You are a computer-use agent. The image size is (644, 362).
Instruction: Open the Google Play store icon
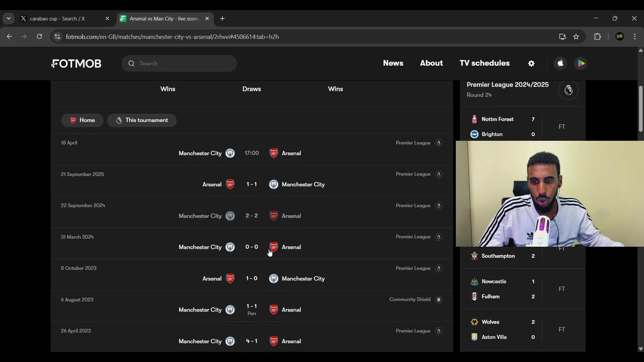[581, 63]
